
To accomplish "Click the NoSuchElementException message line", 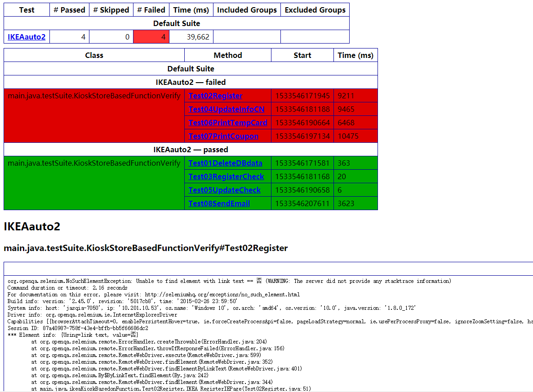I will pos(229,281).
